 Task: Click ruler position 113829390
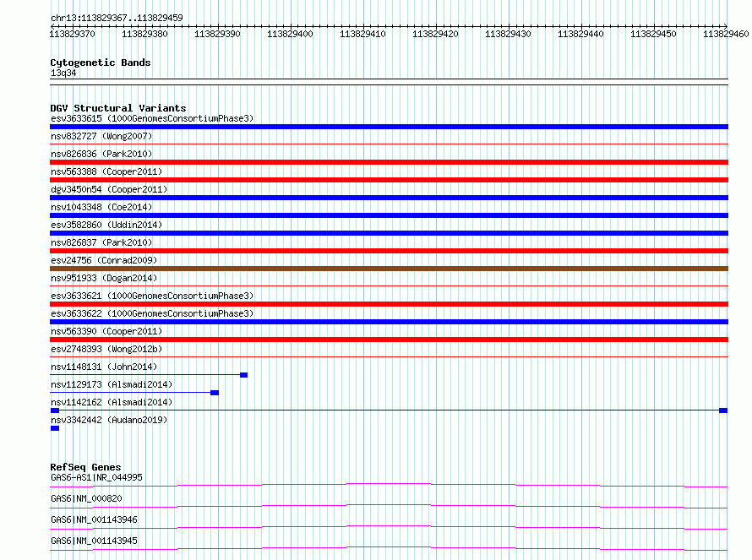pos(217,34)
